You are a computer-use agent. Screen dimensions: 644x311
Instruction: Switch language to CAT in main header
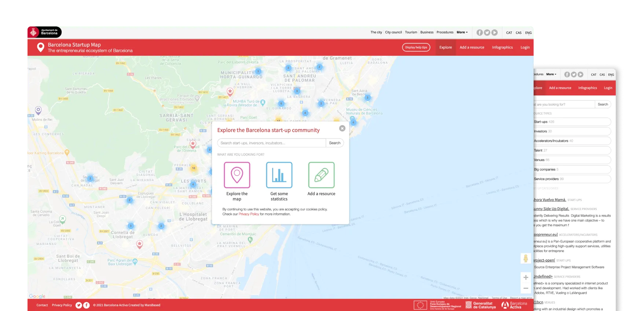pos(509,33)
